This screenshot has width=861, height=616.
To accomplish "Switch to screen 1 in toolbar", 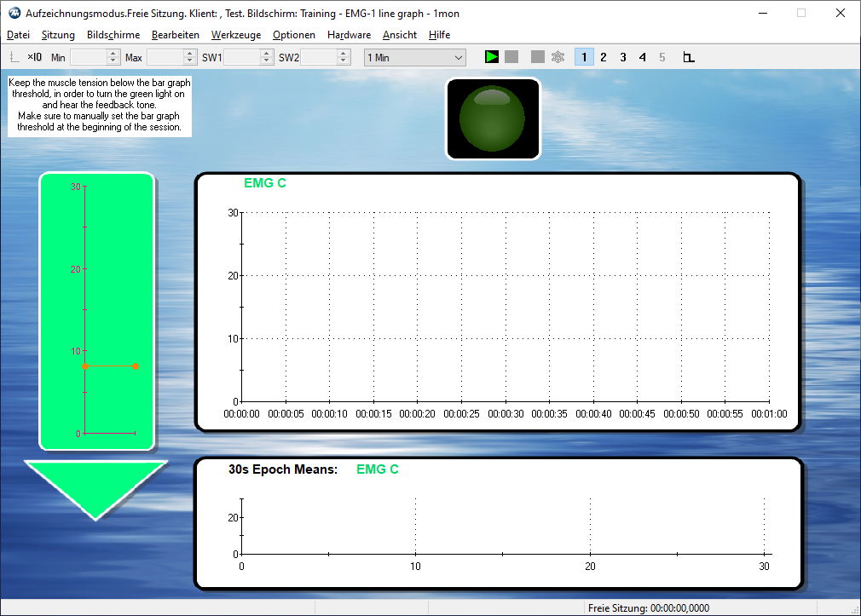I will click(584, 57).
